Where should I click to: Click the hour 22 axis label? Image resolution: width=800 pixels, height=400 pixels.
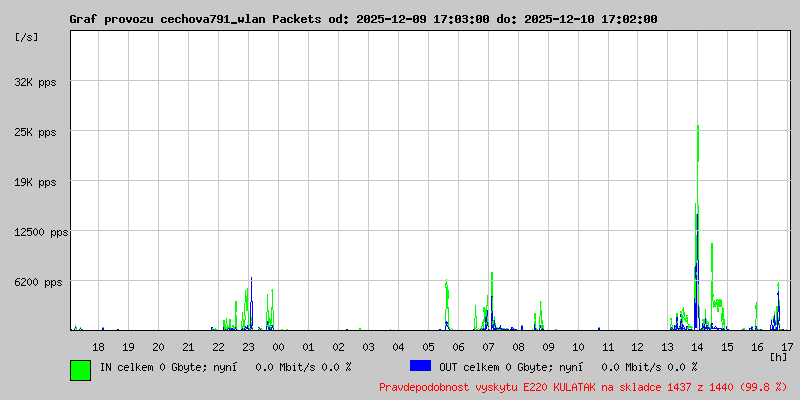click(218, 347)
